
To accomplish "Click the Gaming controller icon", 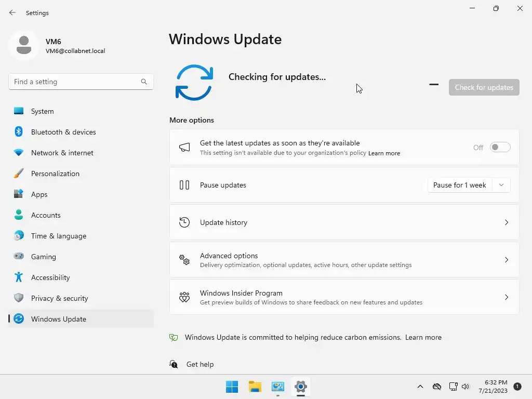I will tap(19, 256).
